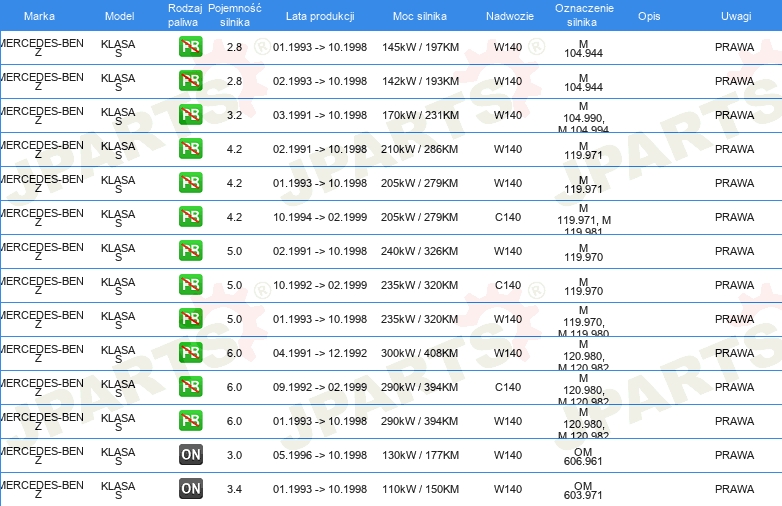
Task: Click the "Model" column header
Action: pos(120,16)
